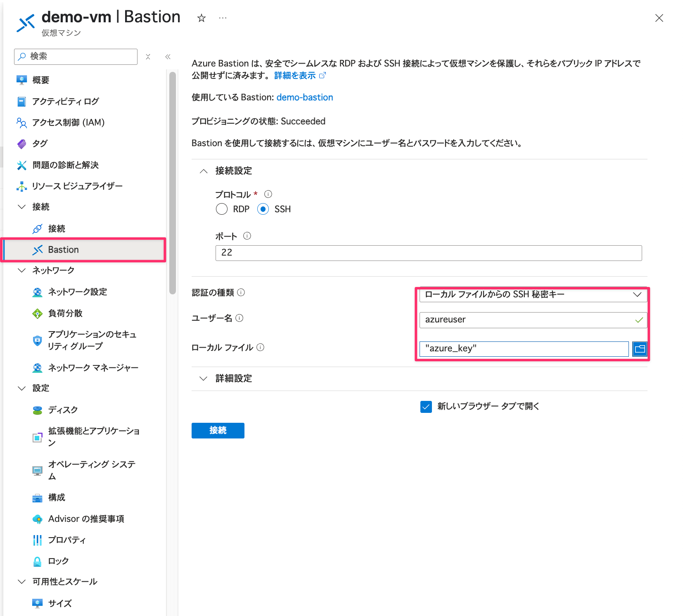Click the ローカル ファイル field showing azure_key
Viewport: 683px width, 616px height.
(x=524, y=349)
